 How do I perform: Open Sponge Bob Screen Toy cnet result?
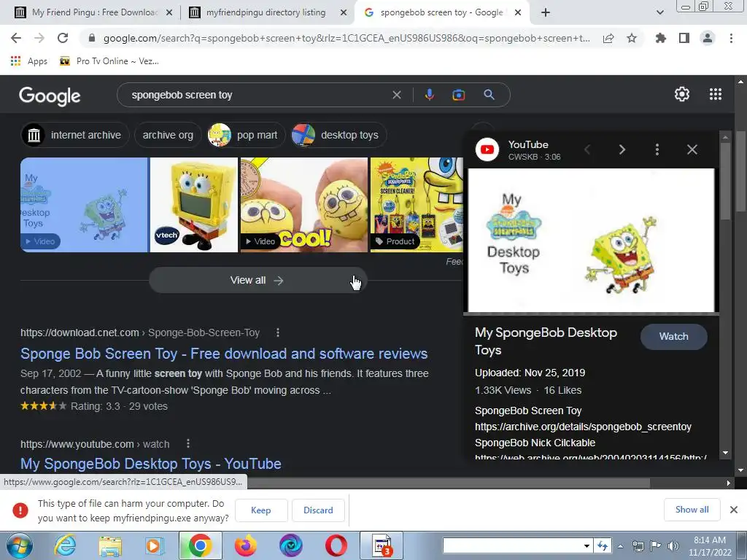224,354
